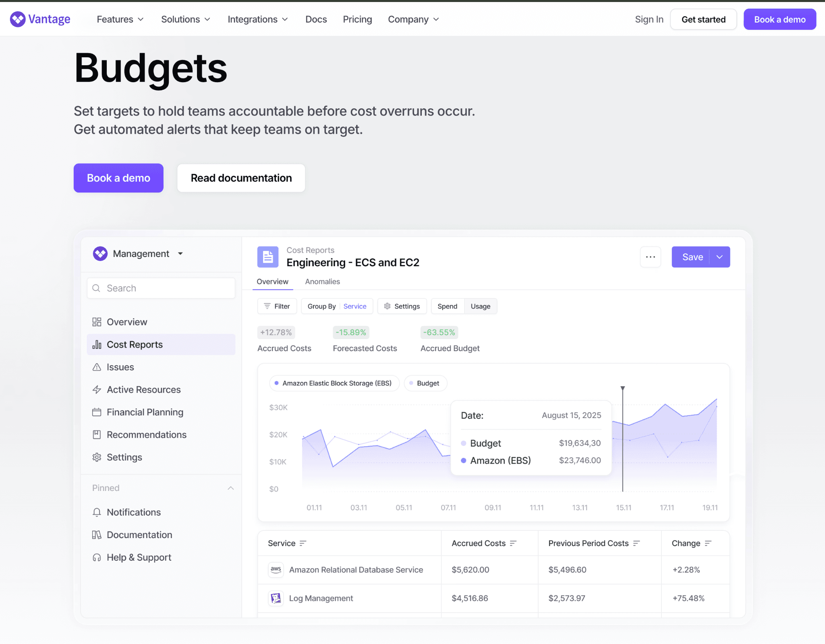The image size is (825, 644).
Task: Click the Notifications bell icon
Action: click(x=97, y=512)
